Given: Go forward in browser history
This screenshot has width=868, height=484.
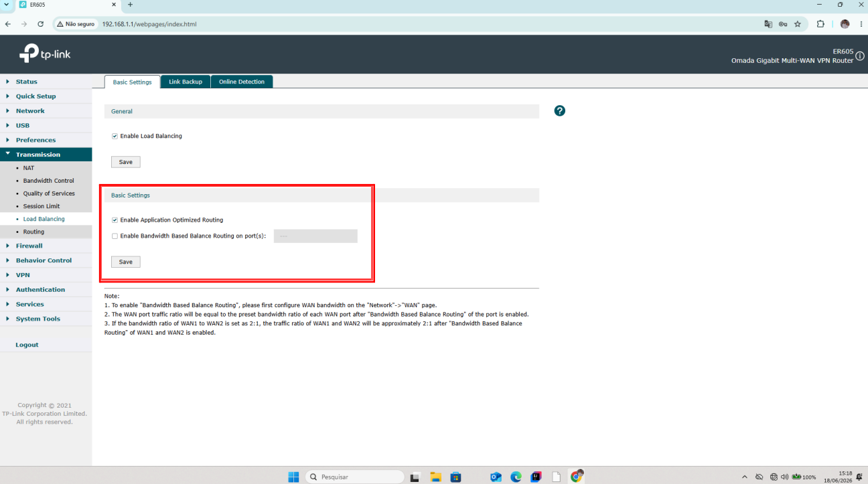Looking at the screenshot, I should tap(24, 24).
